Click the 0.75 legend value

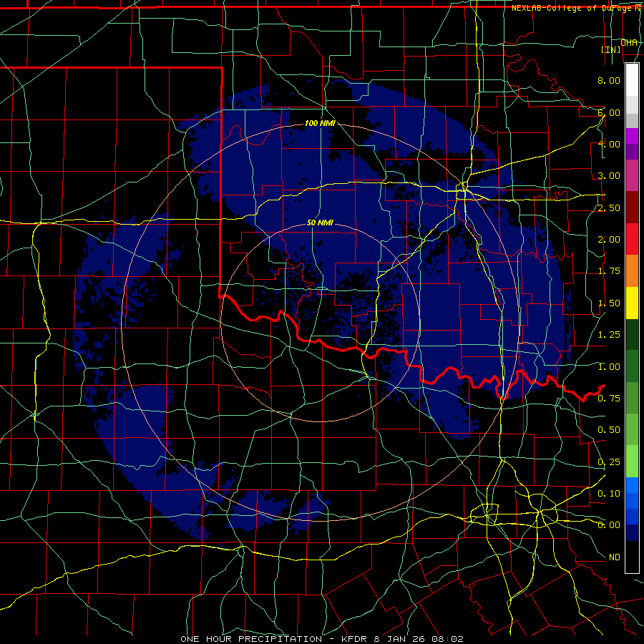tap(609, 399)
